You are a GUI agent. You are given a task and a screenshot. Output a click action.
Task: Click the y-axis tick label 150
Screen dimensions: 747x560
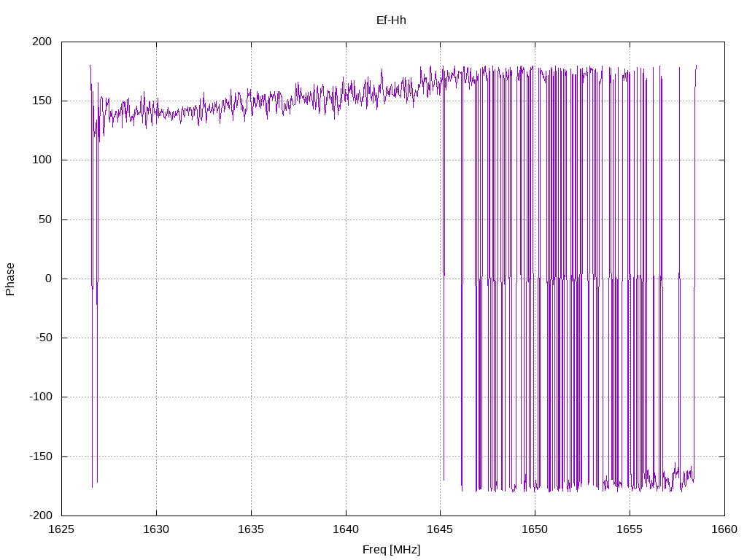click(42, 101)
